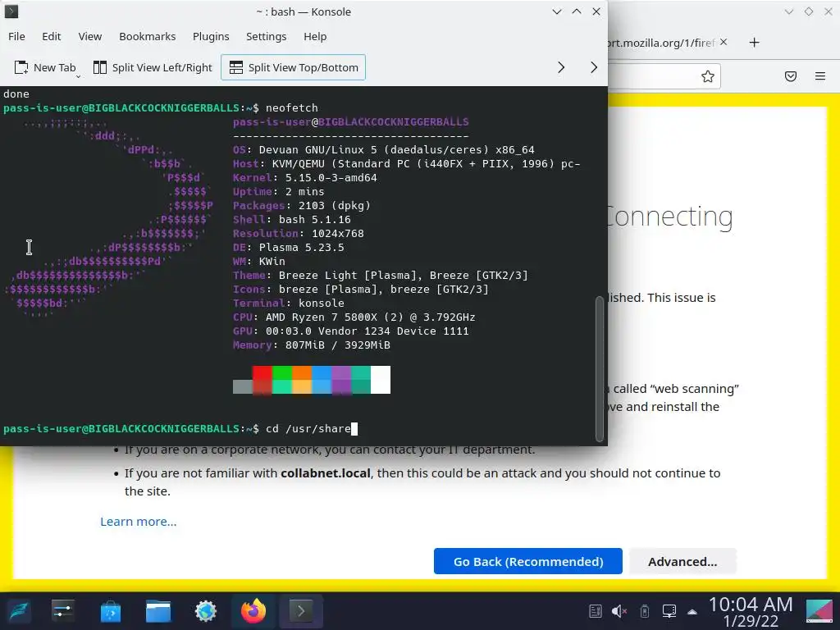Open the battery tray icon
The height and width of the screenshot is (630, 840).
coord(645,610)
